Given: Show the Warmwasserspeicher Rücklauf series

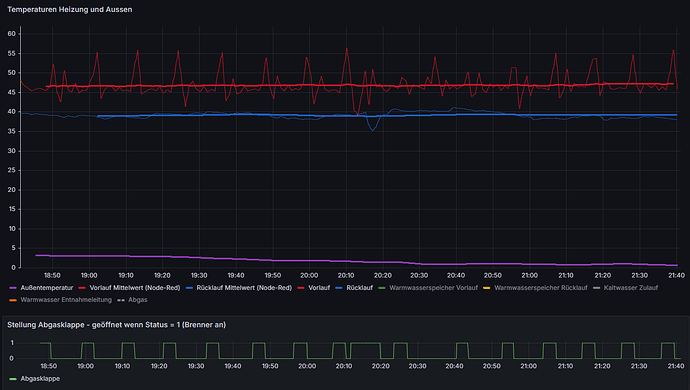Looking at the screenshot, I should [x=541, y=288].
